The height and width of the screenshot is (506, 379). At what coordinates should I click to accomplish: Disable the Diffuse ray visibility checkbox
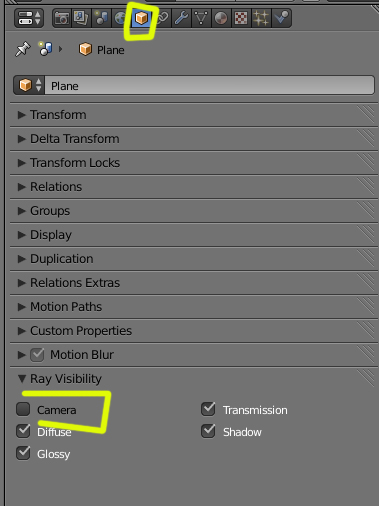pyautogui.click(x=23, y=431)
